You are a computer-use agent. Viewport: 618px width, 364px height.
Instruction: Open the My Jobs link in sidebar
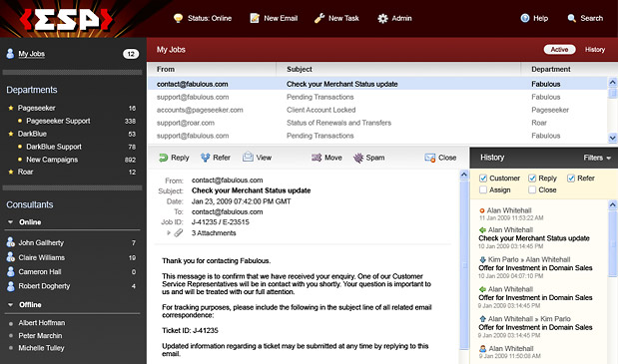click(32, 54)
